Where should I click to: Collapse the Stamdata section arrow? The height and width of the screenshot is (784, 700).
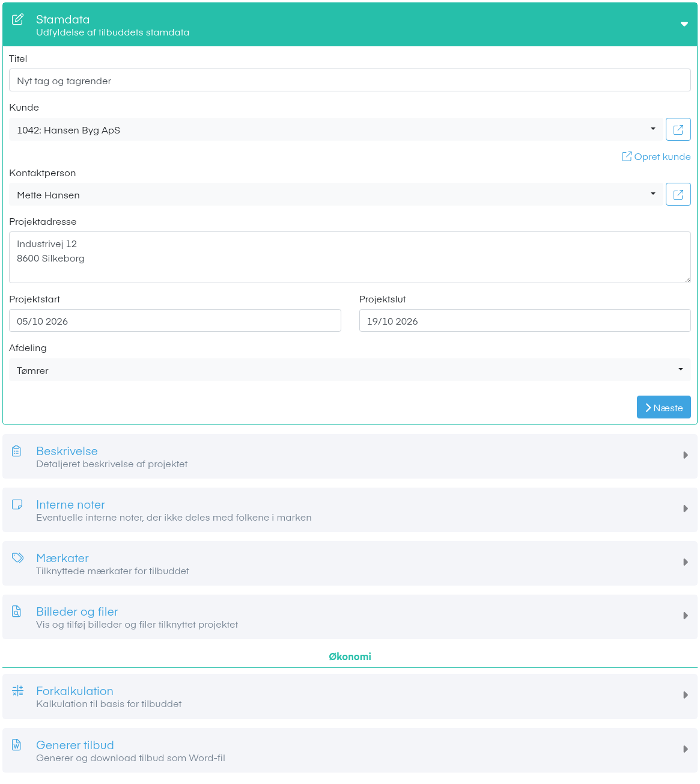point(684,25)
